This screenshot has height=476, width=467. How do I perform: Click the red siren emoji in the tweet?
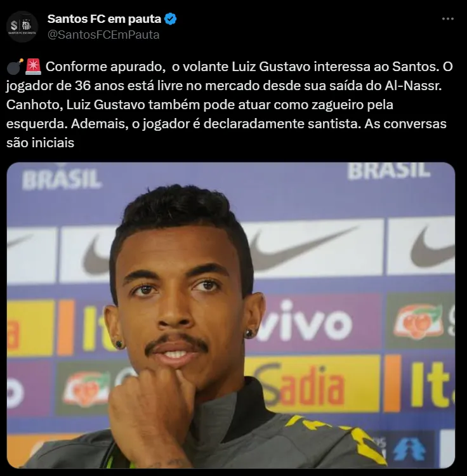tap(34, 67)
